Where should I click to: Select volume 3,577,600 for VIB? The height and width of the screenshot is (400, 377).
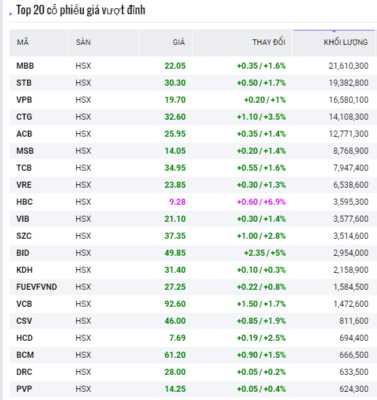[x=351, y=219]
